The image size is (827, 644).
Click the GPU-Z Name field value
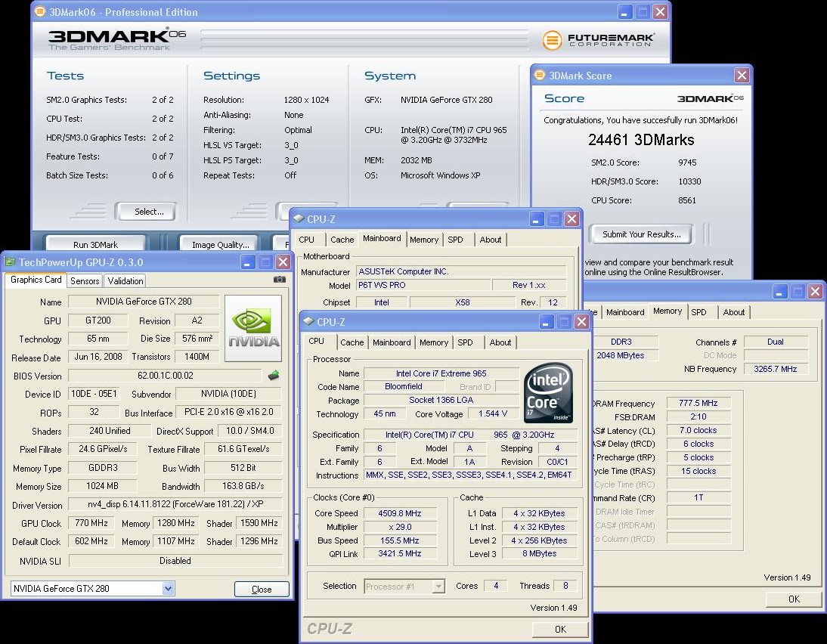pyautogui.click(x=144, y=301)
